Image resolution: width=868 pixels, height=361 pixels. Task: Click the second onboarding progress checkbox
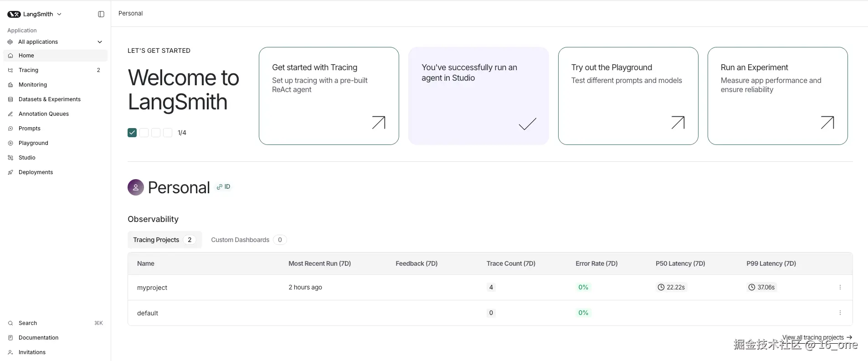click(x=144, y=133)
